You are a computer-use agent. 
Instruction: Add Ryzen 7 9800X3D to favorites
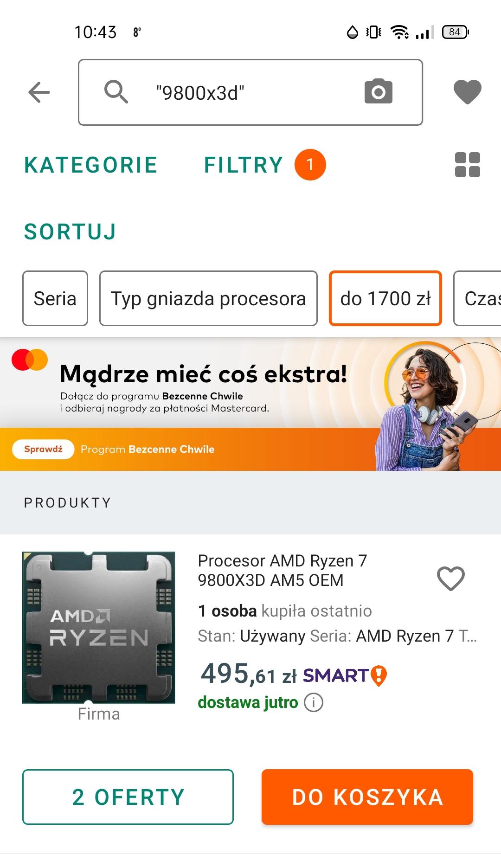pos(450,579)
